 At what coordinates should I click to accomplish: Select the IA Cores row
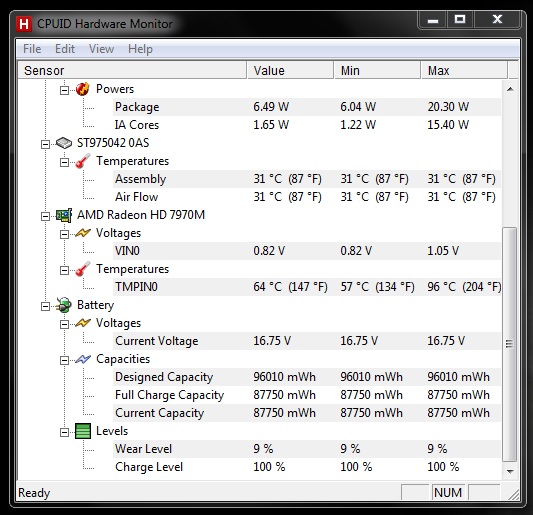coord(307,125)
